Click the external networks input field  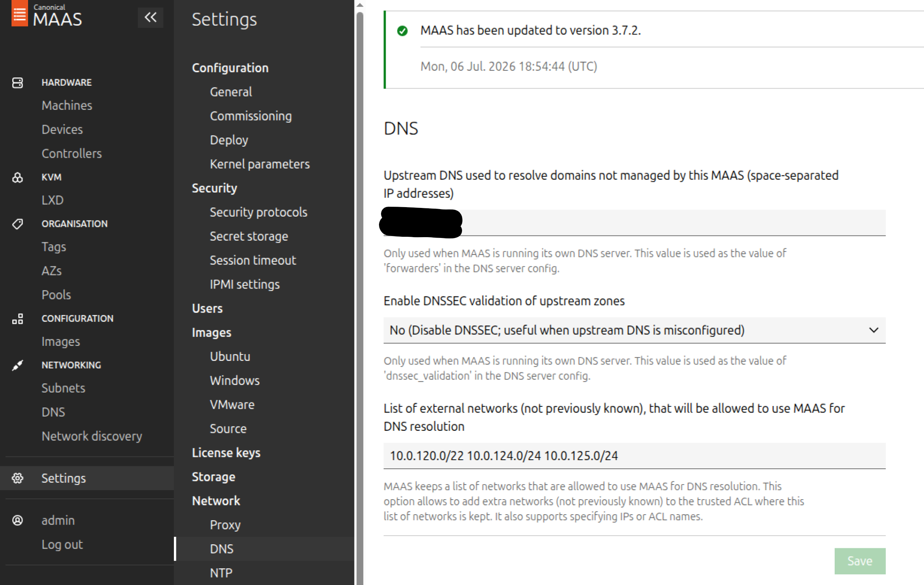(x=634, y=456)
